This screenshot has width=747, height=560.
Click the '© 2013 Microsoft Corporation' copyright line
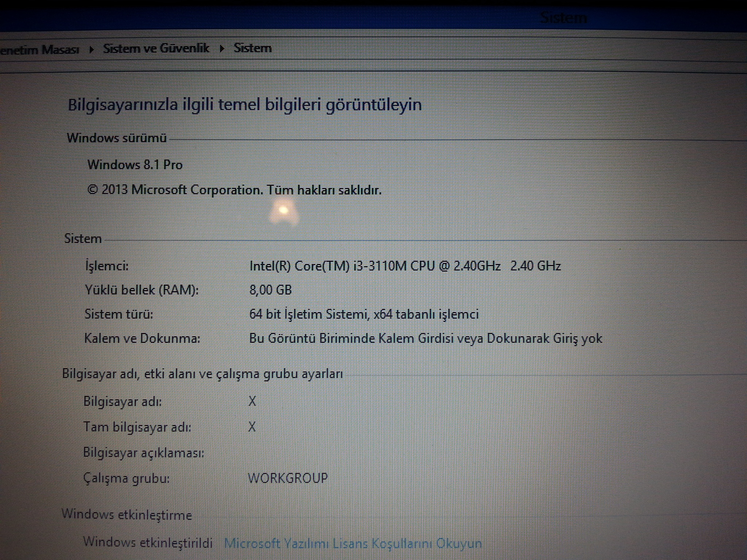(x=235, y=190)
